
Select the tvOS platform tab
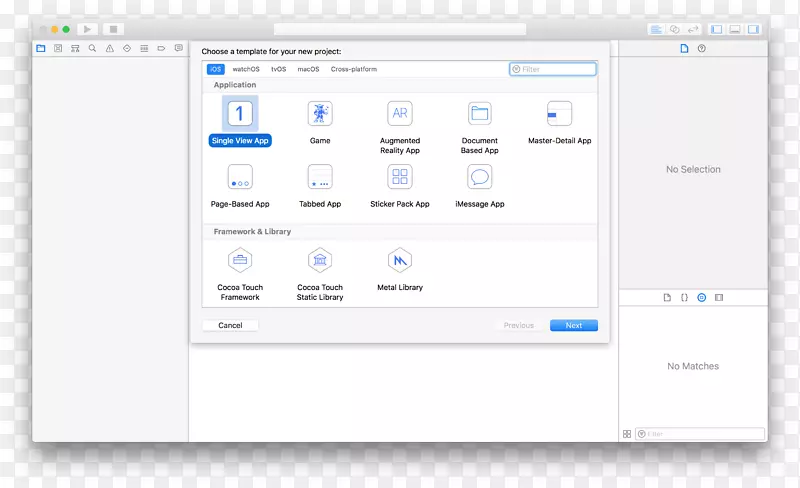(x=279, y=69)
